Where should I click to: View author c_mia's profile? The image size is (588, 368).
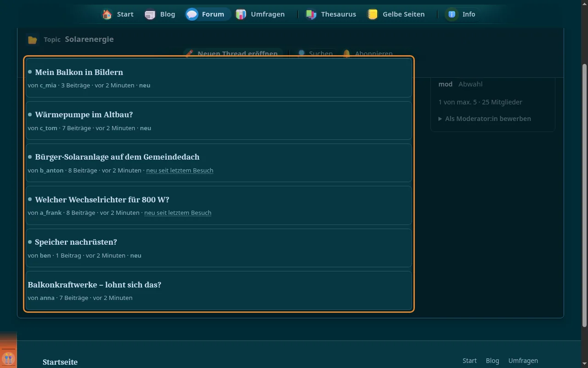click(48, 85)
